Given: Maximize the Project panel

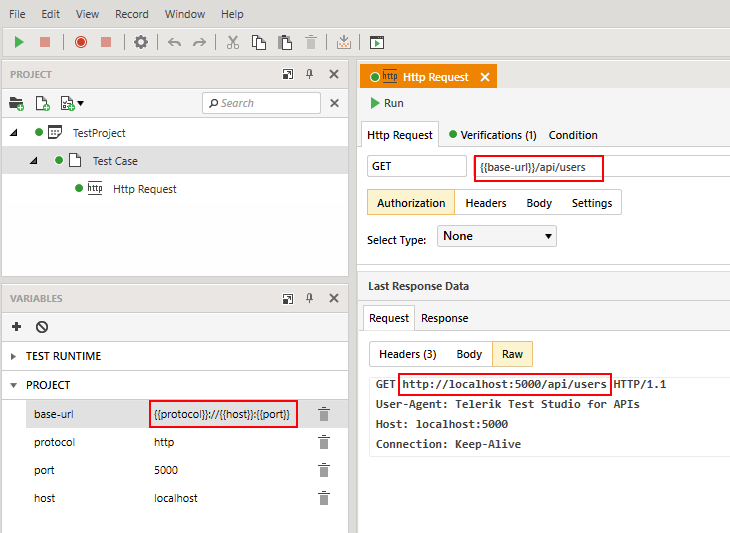Looking at the screenshot, I should click(x=288, y=74).
